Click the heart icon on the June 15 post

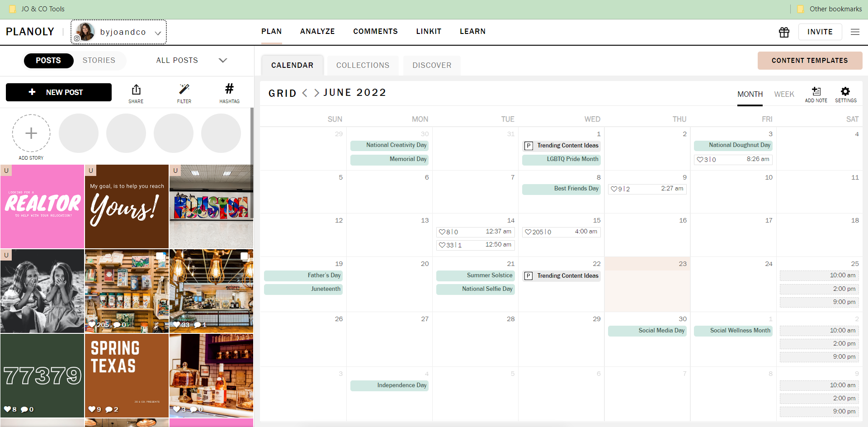click(528, 232)
